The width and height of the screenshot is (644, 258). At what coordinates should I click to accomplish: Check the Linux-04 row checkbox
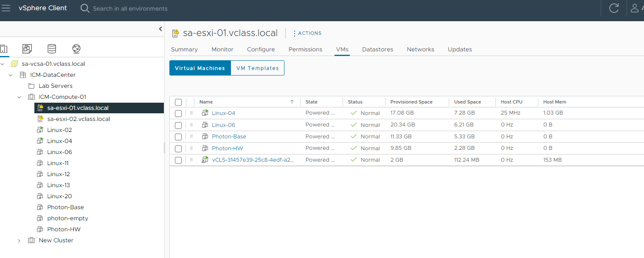[178, 113]
